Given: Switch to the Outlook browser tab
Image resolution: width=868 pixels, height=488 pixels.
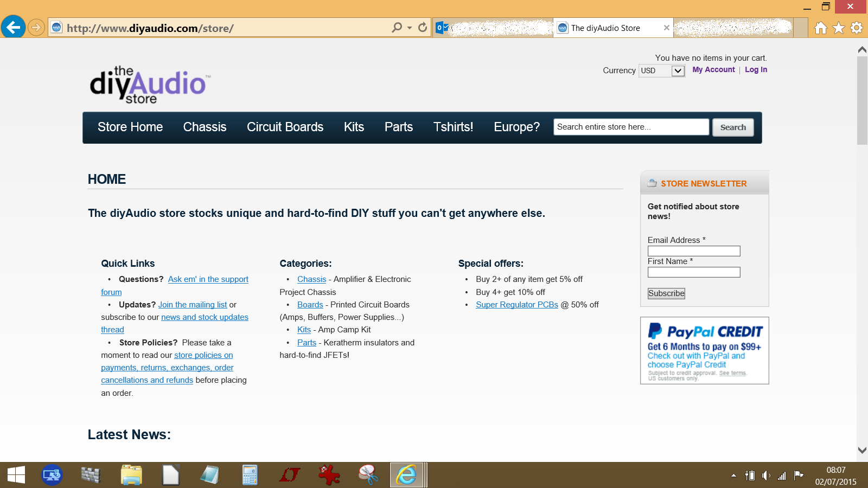Looking at the screenshot, I should tap(494, 28).
